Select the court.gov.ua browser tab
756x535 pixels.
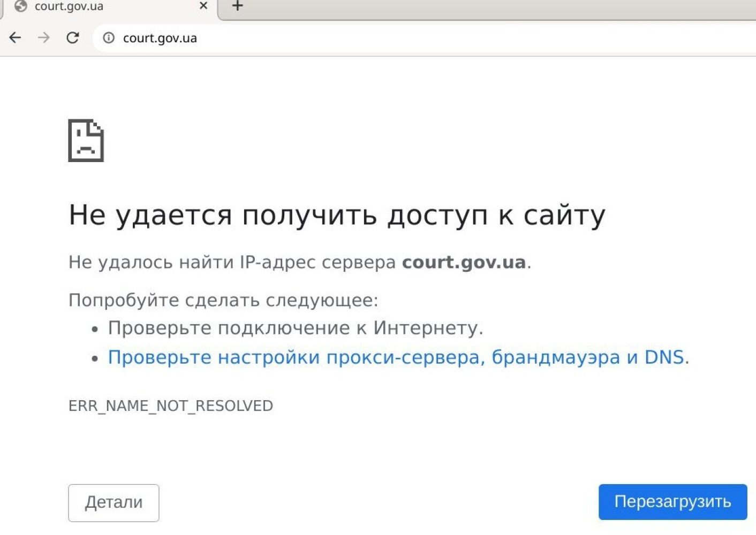coord(107,7)
